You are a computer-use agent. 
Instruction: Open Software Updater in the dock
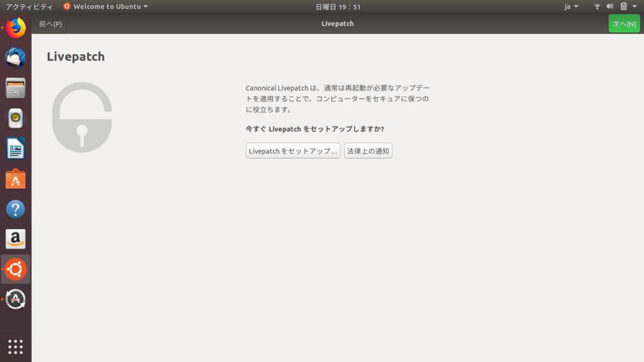[16, 299]
